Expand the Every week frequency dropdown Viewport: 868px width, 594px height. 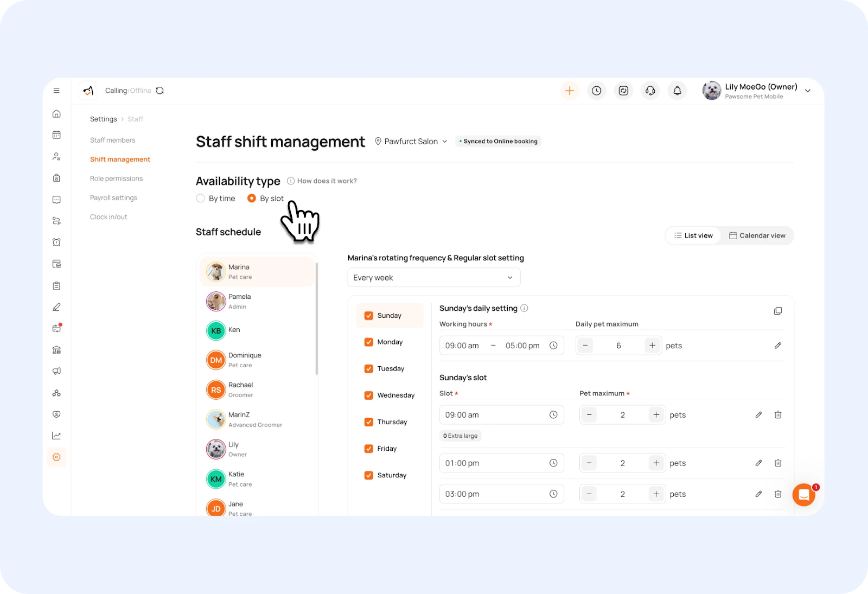(x=433, y=277)
